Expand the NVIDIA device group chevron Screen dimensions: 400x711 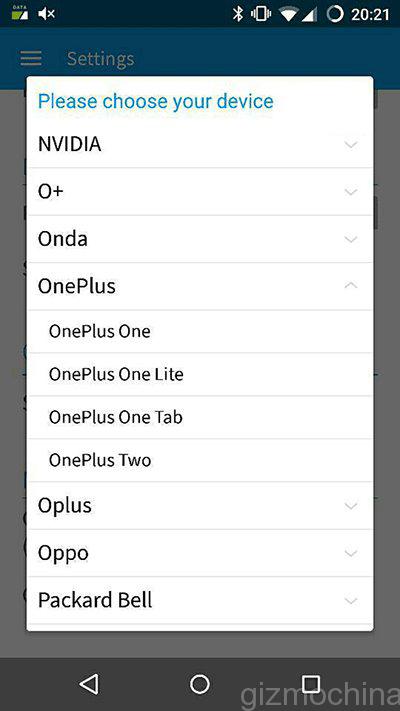(x=351, y=144)
